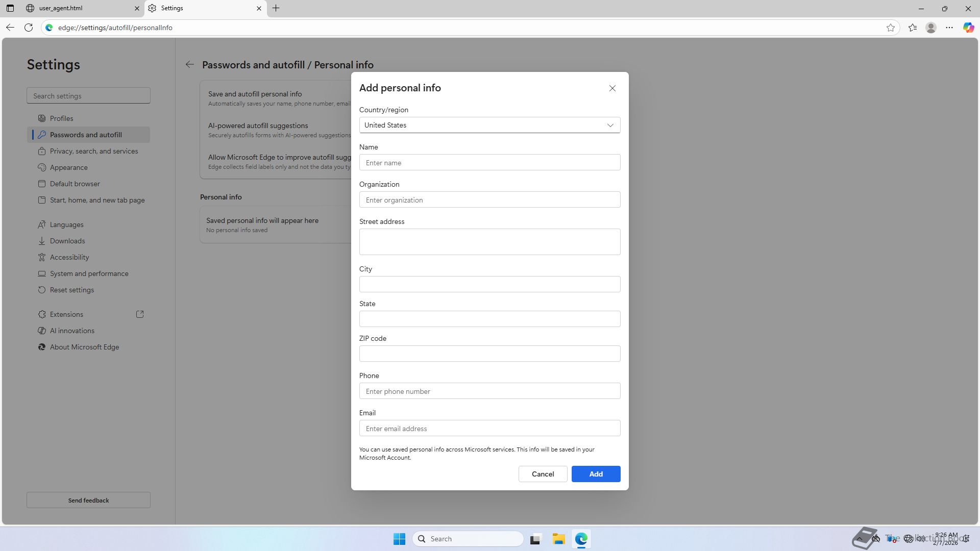Open Privacy, search, and services settings
This screenshot has width=980, height=551.
point(93,151)
